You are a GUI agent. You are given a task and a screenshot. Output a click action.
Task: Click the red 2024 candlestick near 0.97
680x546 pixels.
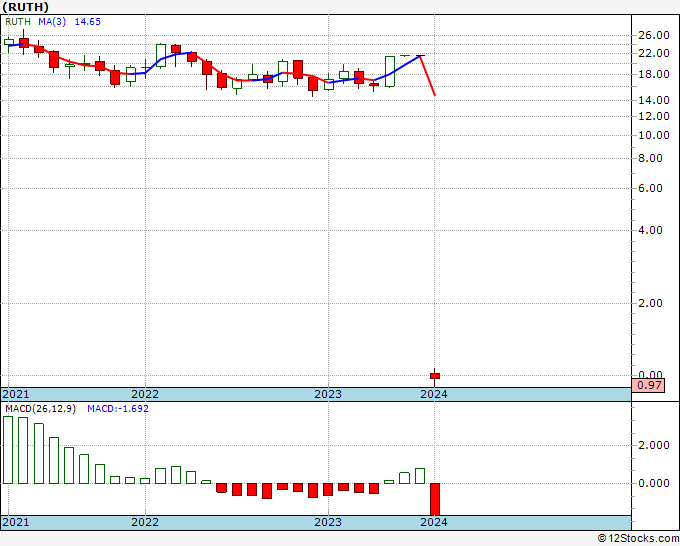point(435,376)
